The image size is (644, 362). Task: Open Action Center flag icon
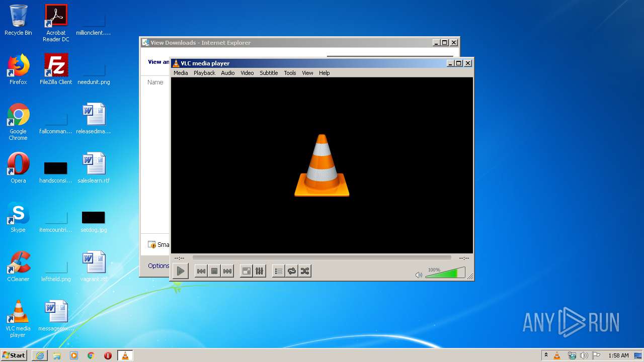(x=596, y=355)
